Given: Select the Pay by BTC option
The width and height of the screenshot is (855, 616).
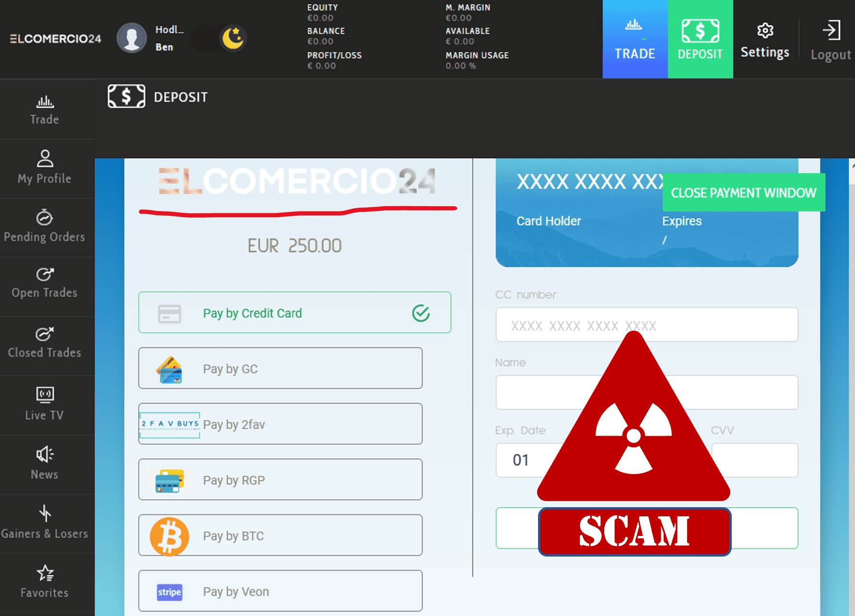Looking at the screenshot, I should click(x=280, y=535).
